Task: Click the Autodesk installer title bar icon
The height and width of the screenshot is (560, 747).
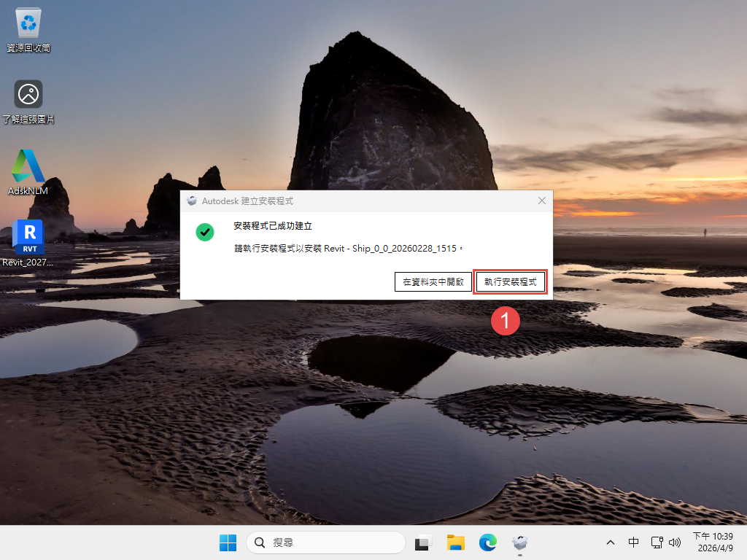Action: coord(192,201)
